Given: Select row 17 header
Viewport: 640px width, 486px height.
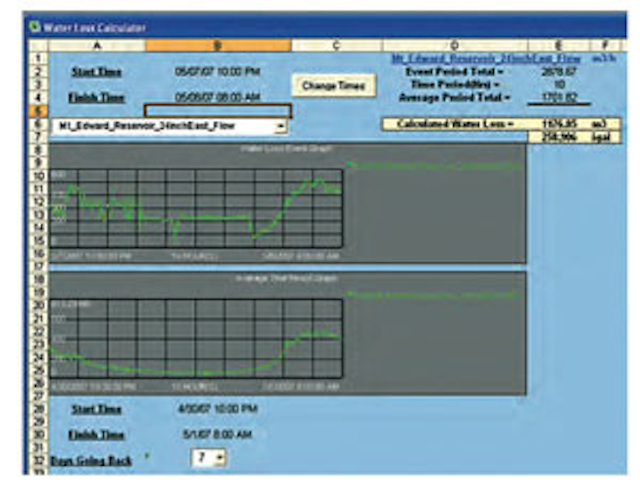Looking at the screenshot, I should point(38,267).
